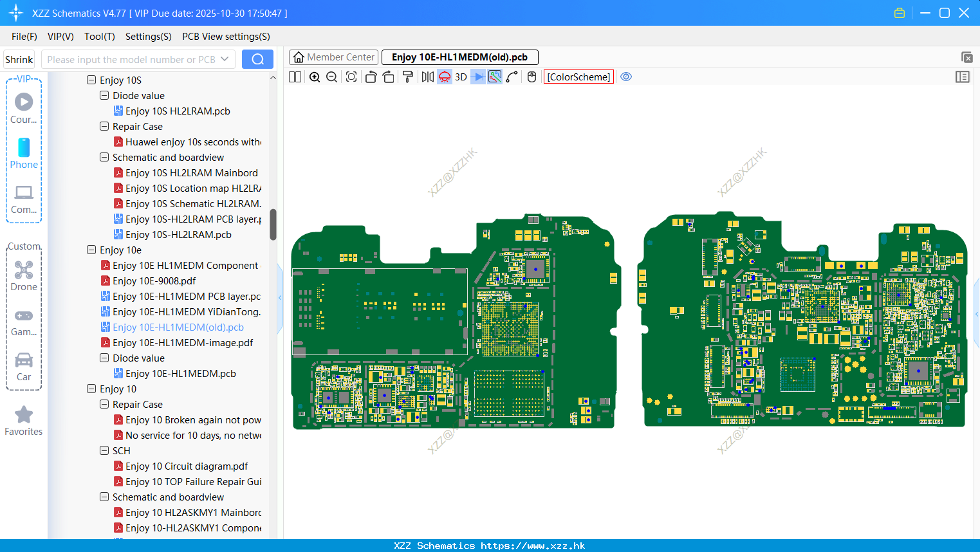Open the Member Center home tab
Screen dimensions: 980x552
(x=333, y=57)
